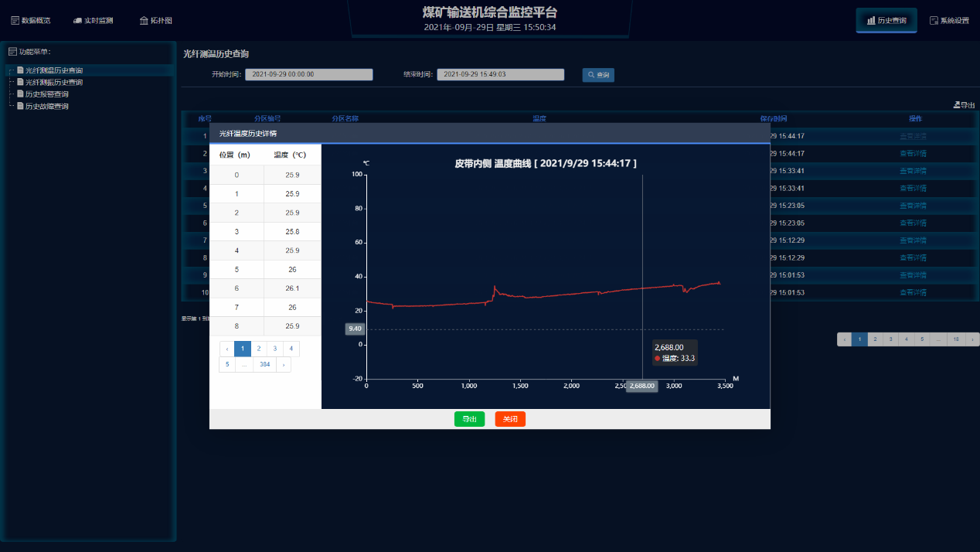Click next-page arrow in dialog pagination
Image resolution: width=980 pixels, height=552 pixels.
tap(283, 364)
